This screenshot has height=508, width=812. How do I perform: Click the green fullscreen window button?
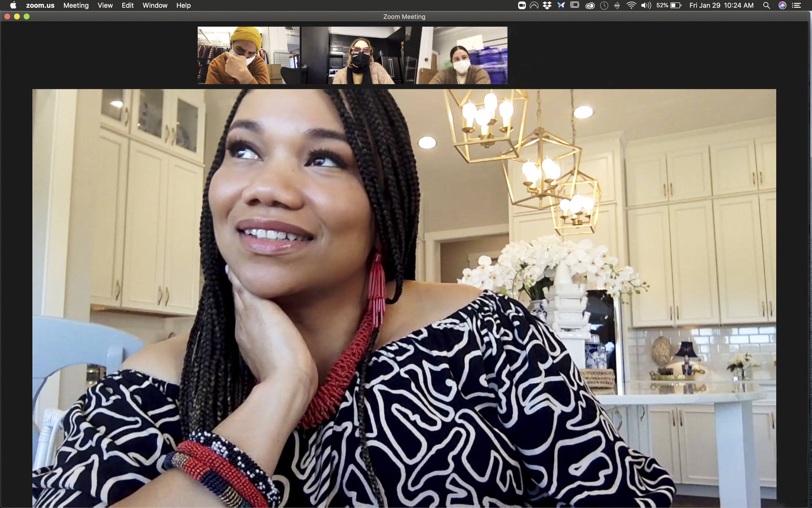27,17
